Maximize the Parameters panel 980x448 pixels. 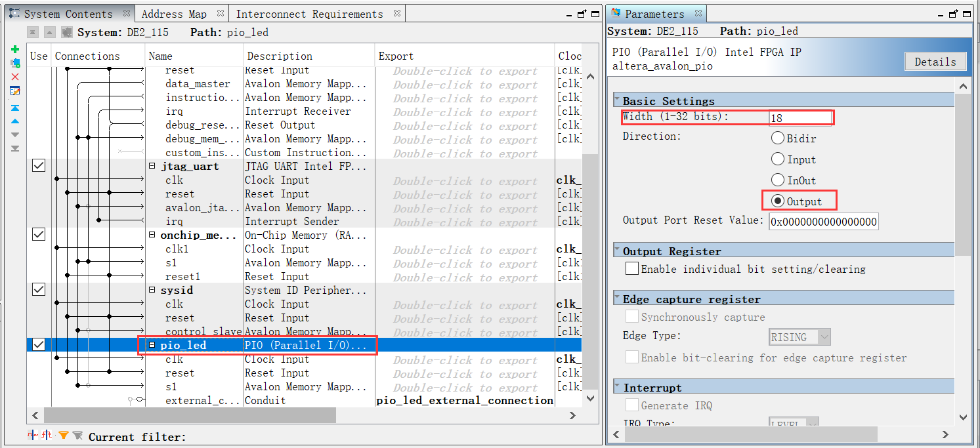coord(966,14)
